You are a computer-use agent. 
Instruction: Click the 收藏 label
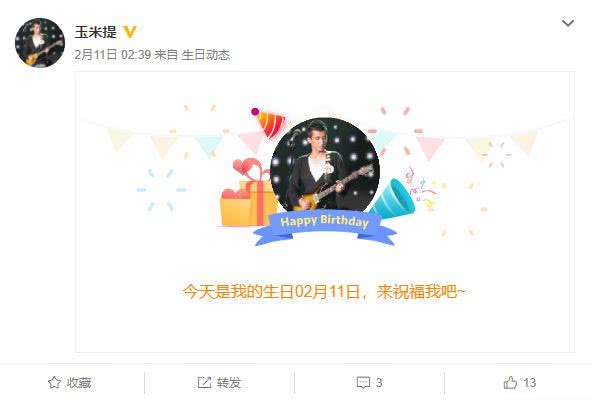pyautogui.click(x=79, y=383)
